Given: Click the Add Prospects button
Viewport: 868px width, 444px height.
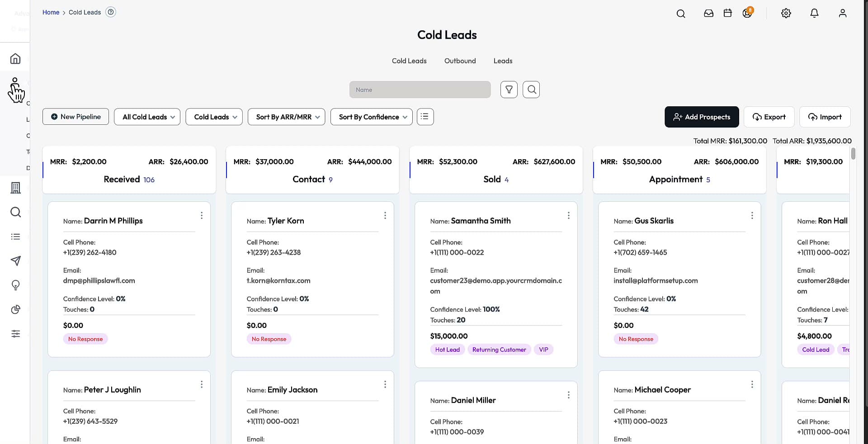Looking at the screenshot, I should click(x=702, y=117).
